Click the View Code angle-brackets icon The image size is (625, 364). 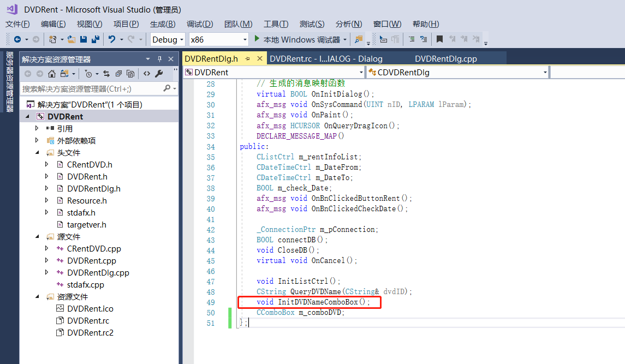[x=147, y=74]
